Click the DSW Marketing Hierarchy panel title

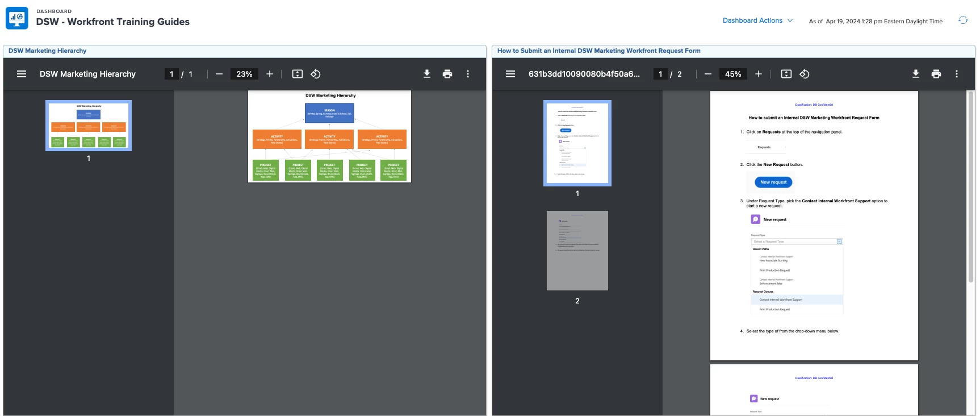pos(48,51)
